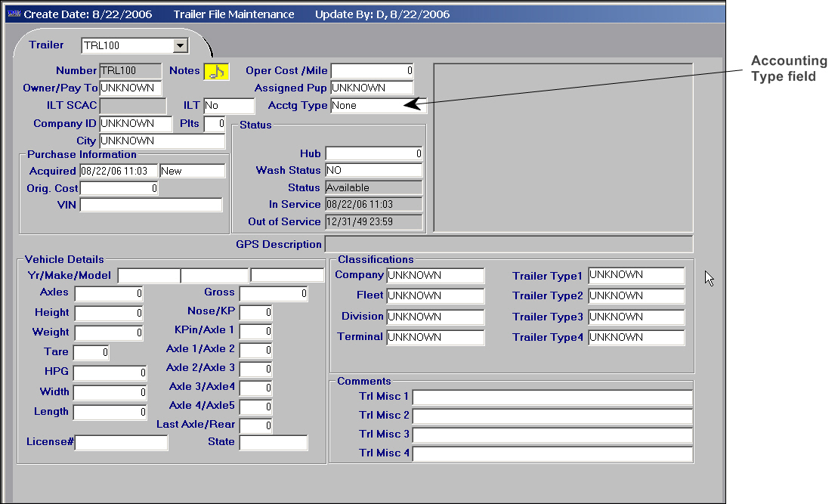
Task: Edit the Axles field
Action: click(x=109, y=293)
